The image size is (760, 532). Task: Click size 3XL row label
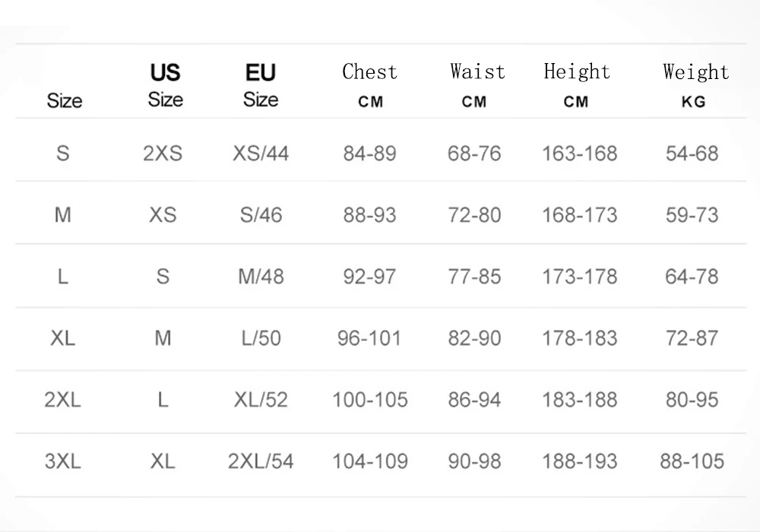63,461
